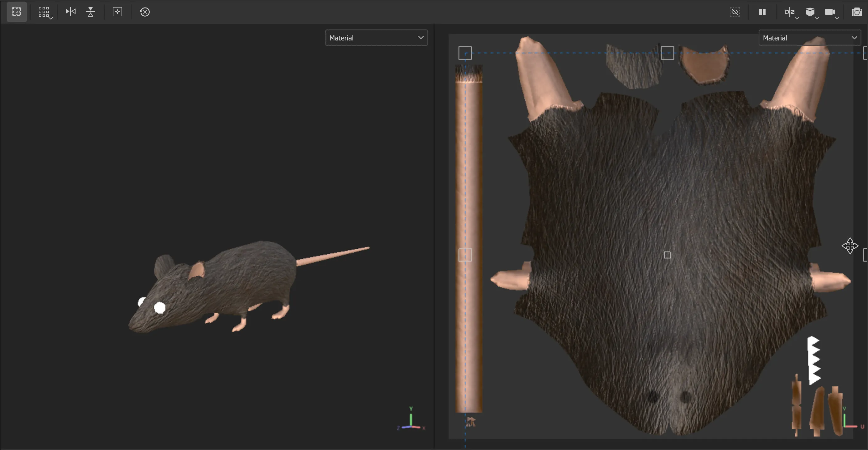Flip the projection horizontally
The width and height of the screenshot is (868, 450).
tap(70, 12)
